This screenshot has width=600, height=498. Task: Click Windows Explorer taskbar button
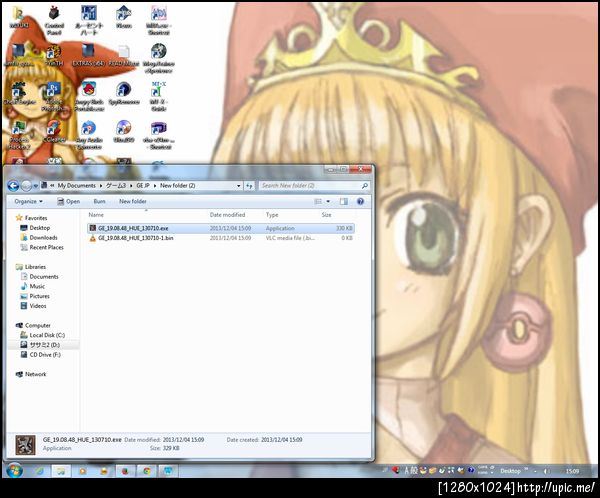tap(60, 471)
